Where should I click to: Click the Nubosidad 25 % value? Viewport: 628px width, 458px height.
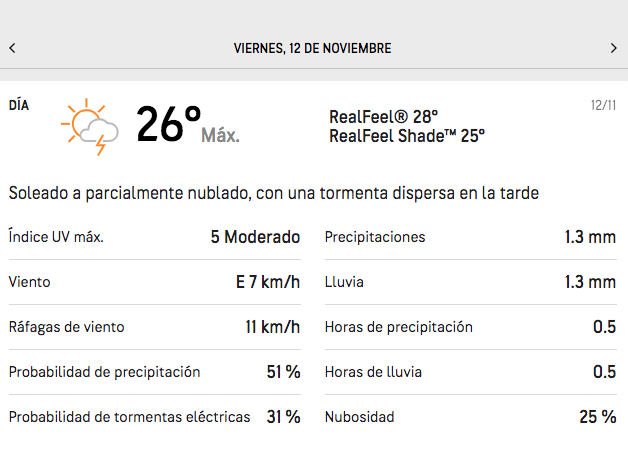coord(597,417)
